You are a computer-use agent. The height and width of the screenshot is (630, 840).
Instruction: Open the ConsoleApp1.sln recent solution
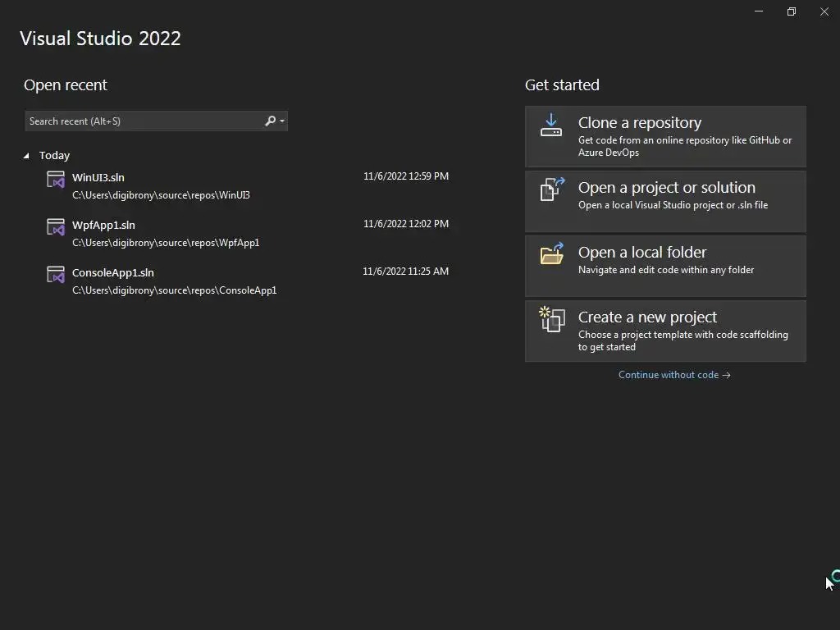248,281
